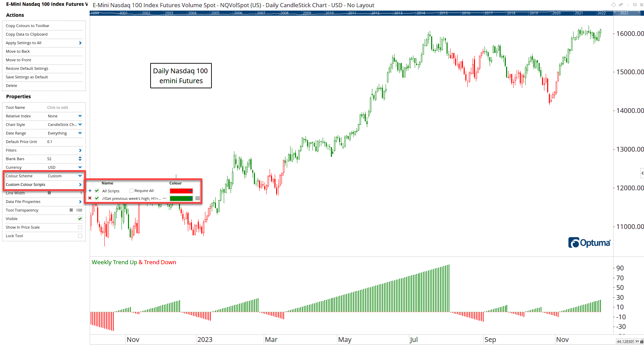
Task: Open the Chart Style dropdown
Action: click(80, 125)
